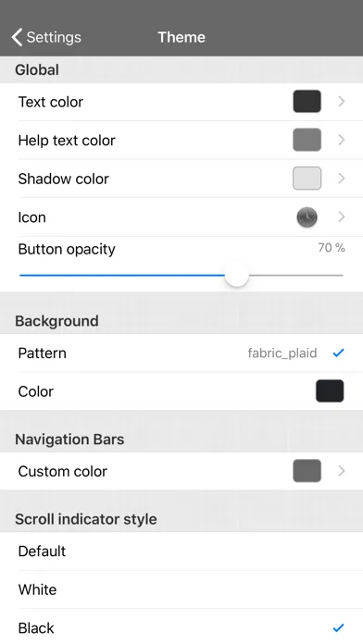The image size is (363, 644).
Task: Tap the back arrow icon next to Settings
Action: 17,37
